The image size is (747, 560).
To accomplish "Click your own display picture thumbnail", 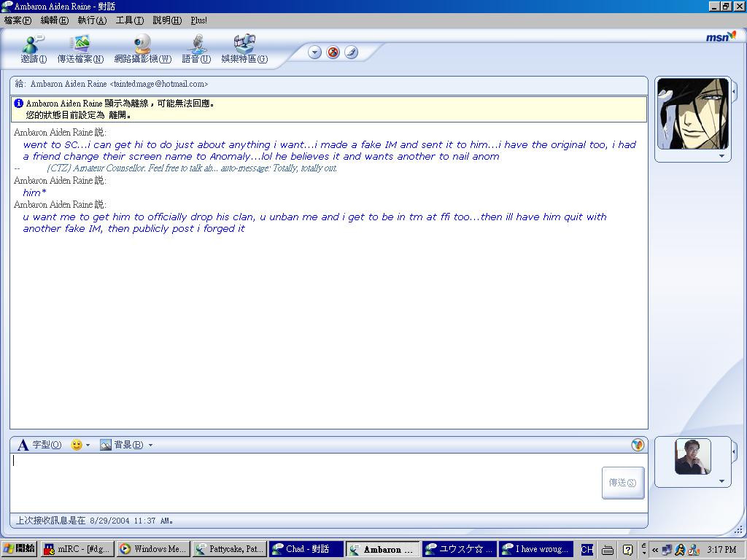I will pos(693,456).
